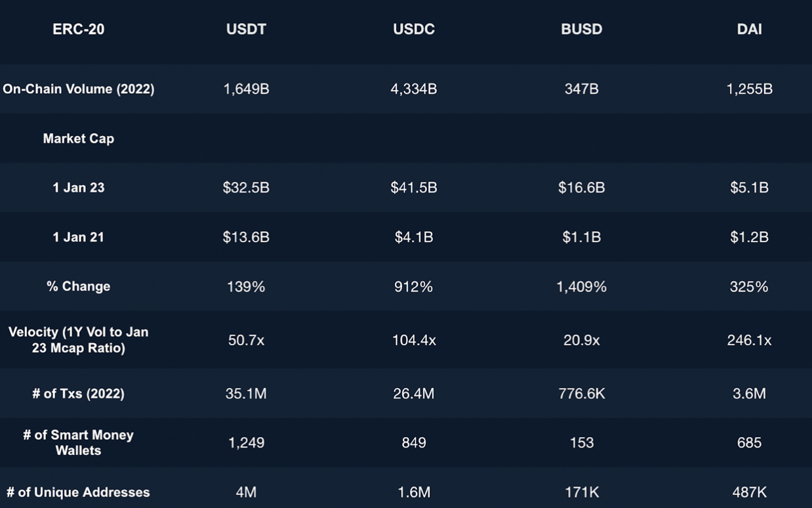Select the USDT column header

[246, 30]
